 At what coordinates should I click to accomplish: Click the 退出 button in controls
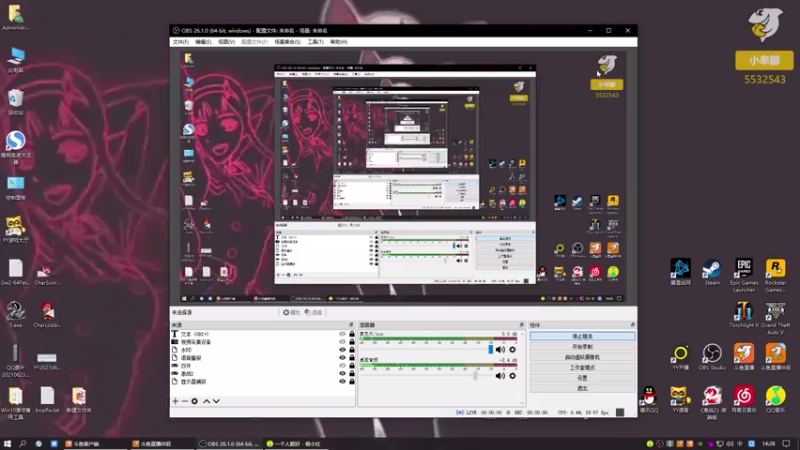pyautogui.click(x=583, y=388)
